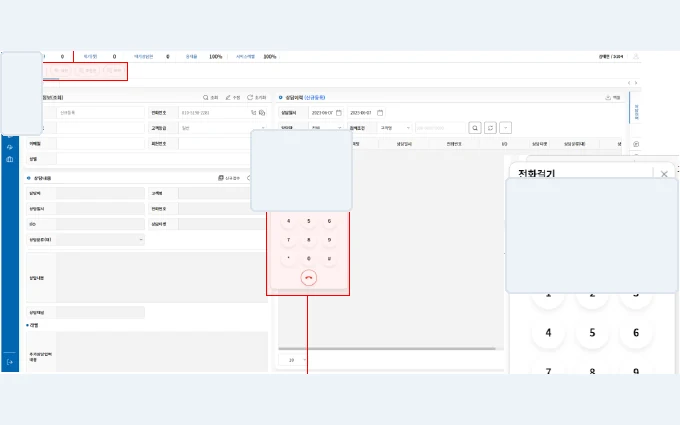The image size is (680, 425).
Task: Open the 상담분류 dropdown in the consultation form
Action: pyautogui.click(x=100, y=239)
